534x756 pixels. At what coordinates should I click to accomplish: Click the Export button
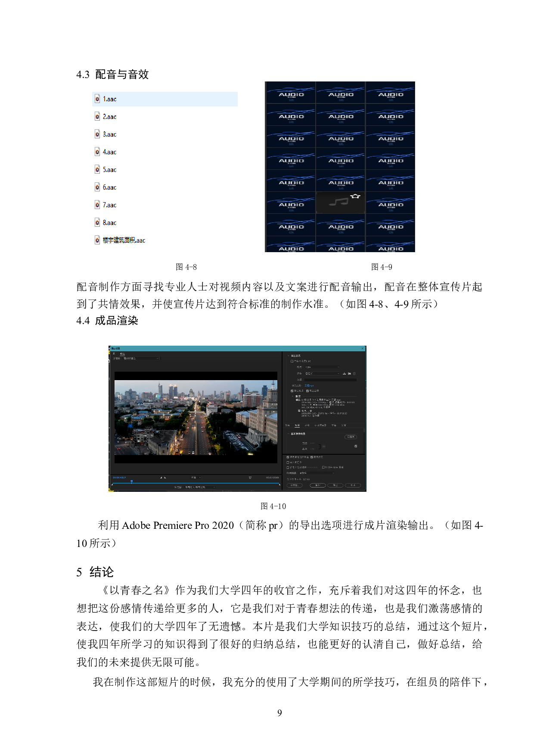pos(335,485)
